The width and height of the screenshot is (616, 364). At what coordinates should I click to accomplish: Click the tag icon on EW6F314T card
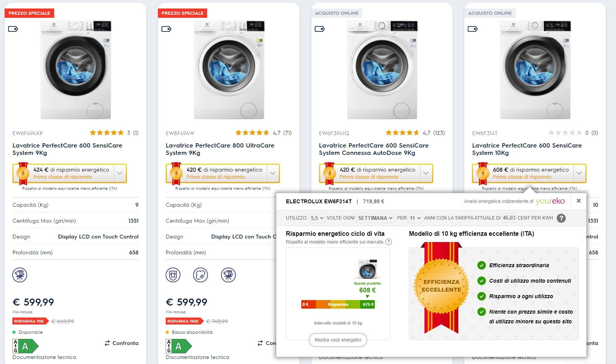point(473,29)
